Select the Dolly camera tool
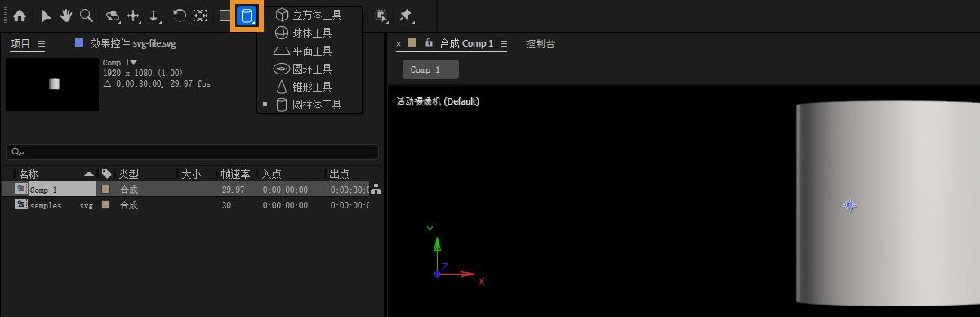980x317 pixels. pyautogui.click(x=154, y=16)
